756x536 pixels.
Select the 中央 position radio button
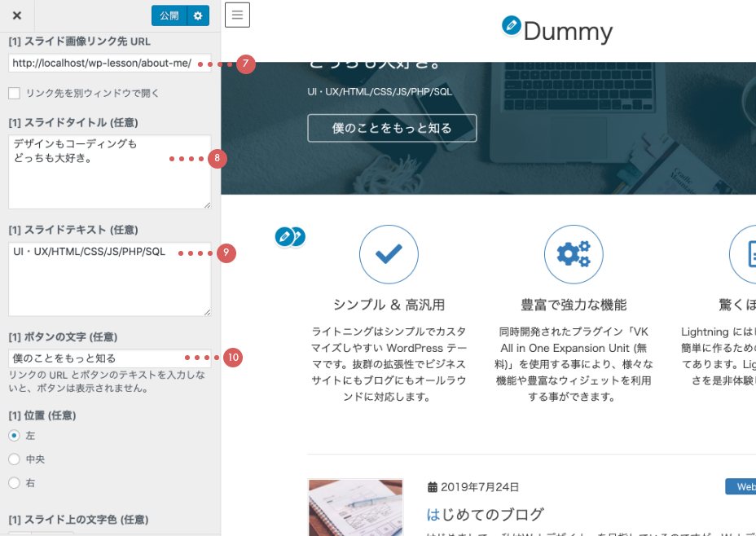tap(14, 459)
